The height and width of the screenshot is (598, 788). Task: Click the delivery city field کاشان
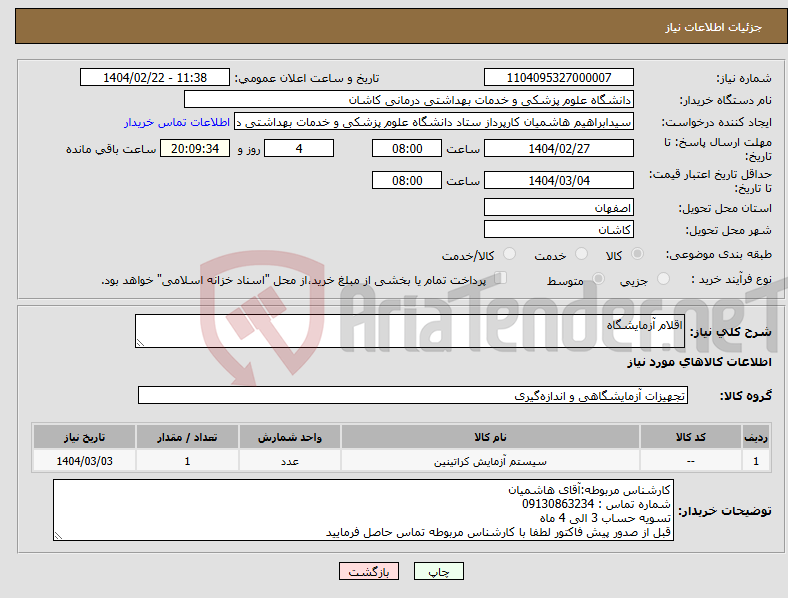point(558,230)
